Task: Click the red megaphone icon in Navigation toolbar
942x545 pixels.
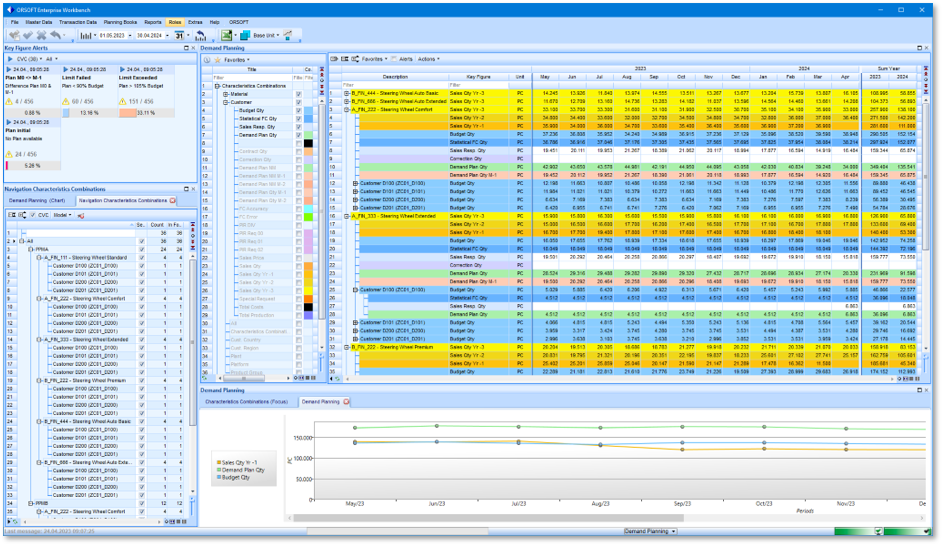Action: pyautogui.click(x=81, y=215)
